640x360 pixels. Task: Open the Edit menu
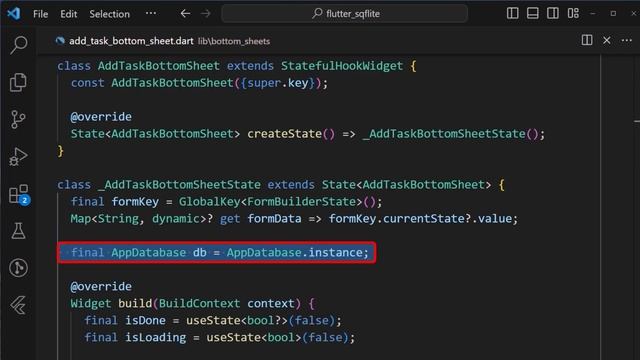pos(69,14)
